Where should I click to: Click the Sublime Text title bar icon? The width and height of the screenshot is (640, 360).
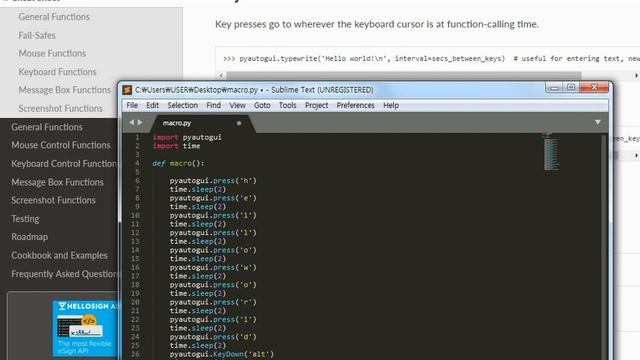pyautogui.click(x=127, y=90)
